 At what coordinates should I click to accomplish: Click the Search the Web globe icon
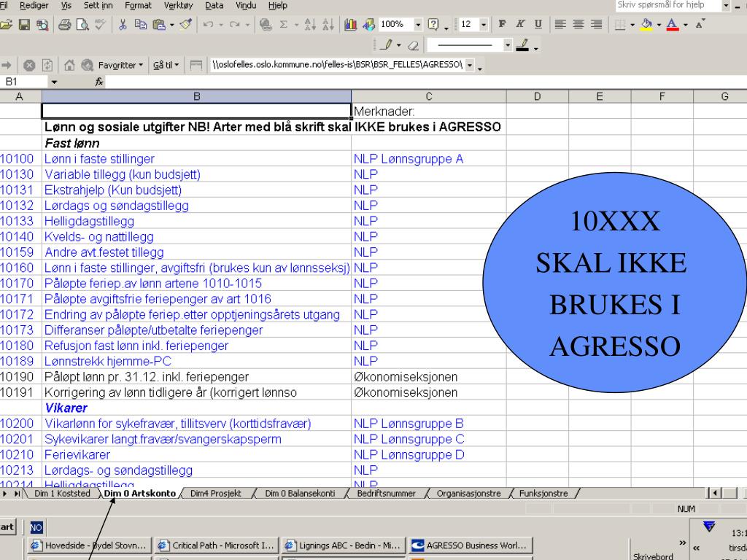[88, 65]
